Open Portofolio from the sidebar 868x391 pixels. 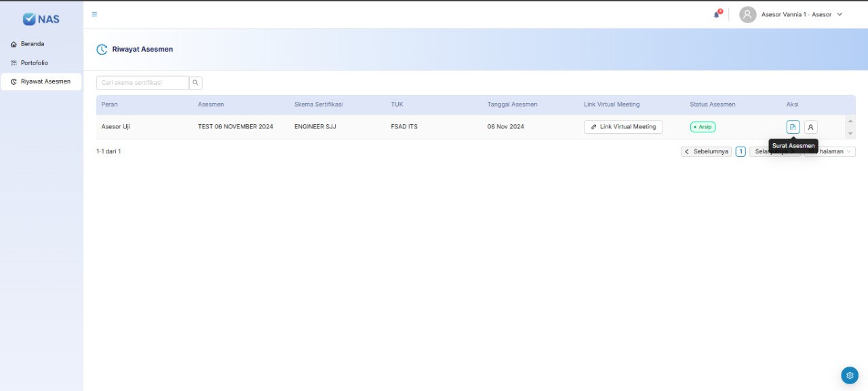coord(34,63)
